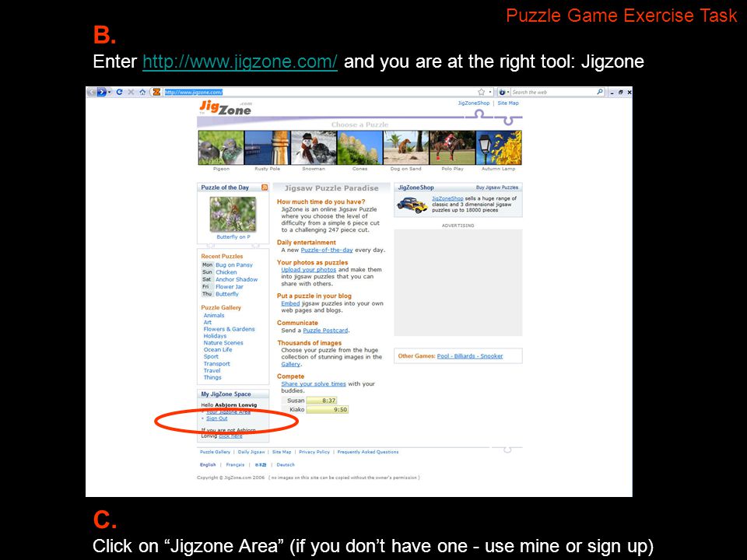Open the Gallery link under Thousands of images
The height and width of the screenshot is (560, 747).
tap(290, 364)
